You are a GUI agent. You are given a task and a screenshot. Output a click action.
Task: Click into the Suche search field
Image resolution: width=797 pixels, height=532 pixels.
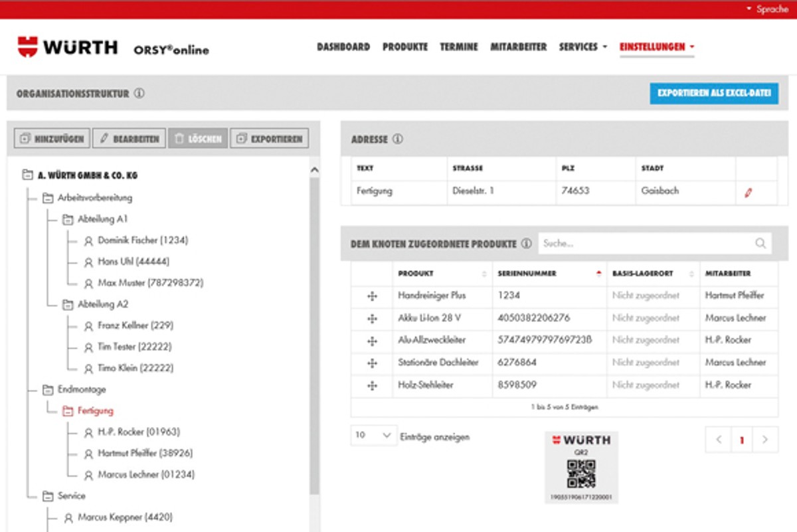655,244
